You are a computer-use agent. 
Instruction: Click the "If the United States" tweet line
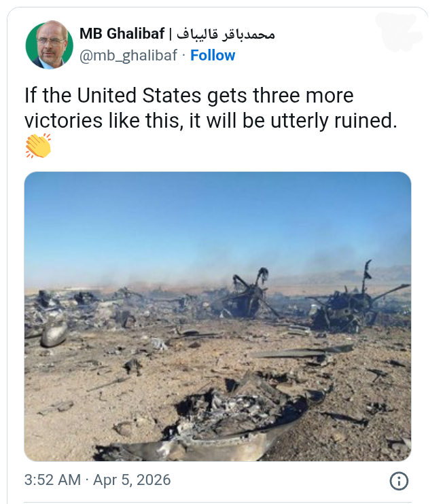point(189,95)
